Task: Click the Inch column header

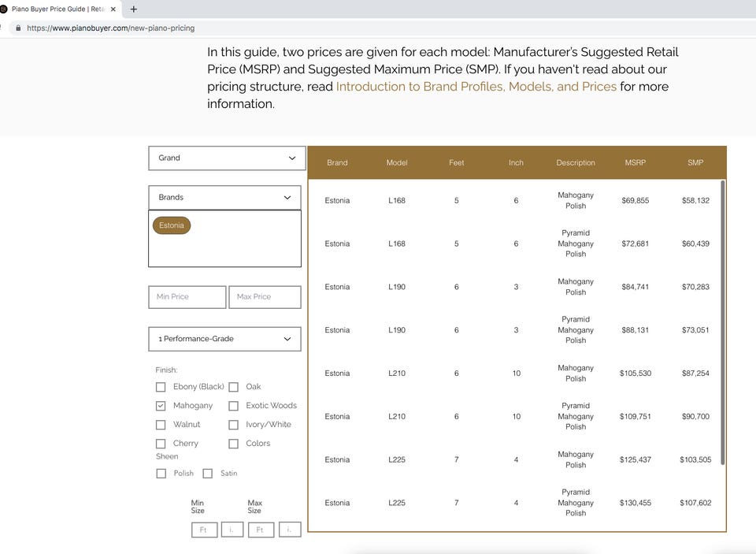Action: pyautogui.click(x=516, y=162)
